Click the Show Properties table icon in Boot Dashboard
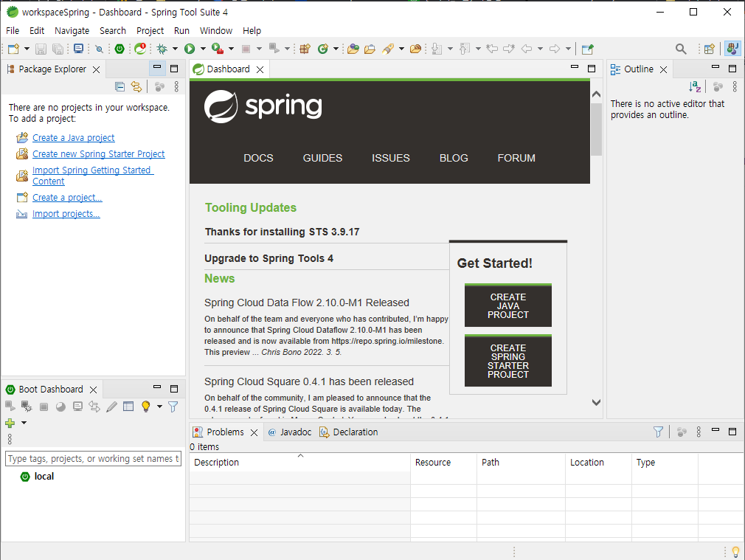Image resolution: width=745 pixels, height=560 pixels. [128, 407]
